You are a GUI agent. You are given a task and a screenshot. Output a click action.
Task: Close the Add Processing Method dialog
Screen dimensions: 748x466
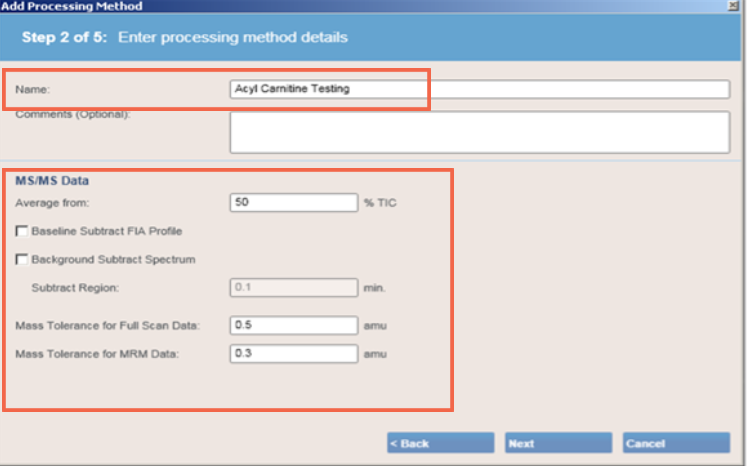click(x=733, y=6)
